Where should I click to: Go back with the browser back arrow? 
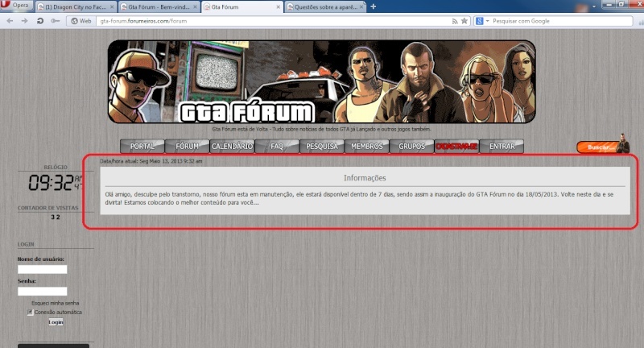pos(10,21)
